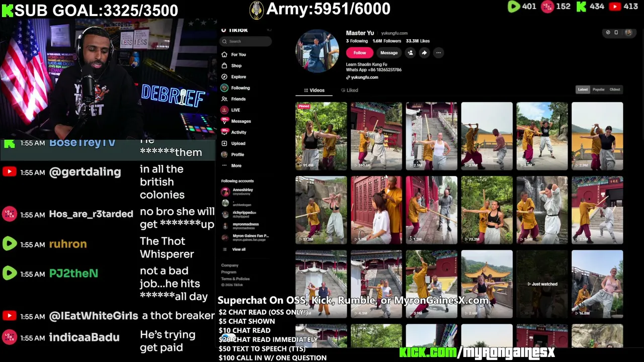644x362 pixels.
Task: Click the TikTok logo in sidebar
Action: click(234, 30)
